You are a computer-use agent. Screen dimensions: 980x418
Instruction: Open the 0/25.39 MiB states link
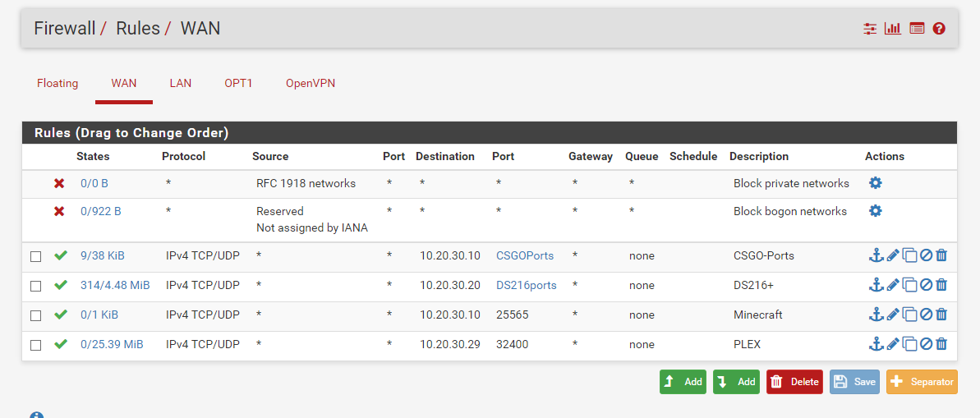tap(112, 344)
